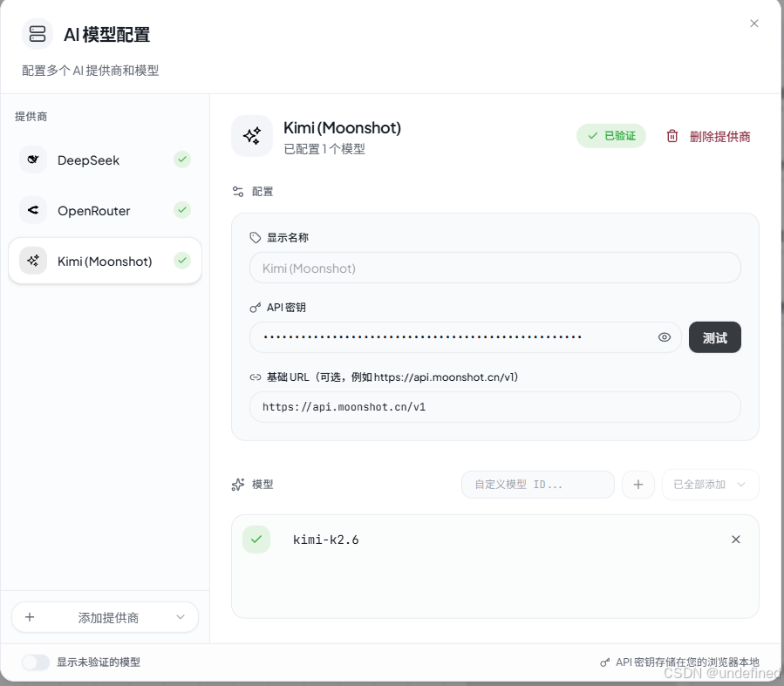Click the DeepSeek whale logo icon

[33, 160]
